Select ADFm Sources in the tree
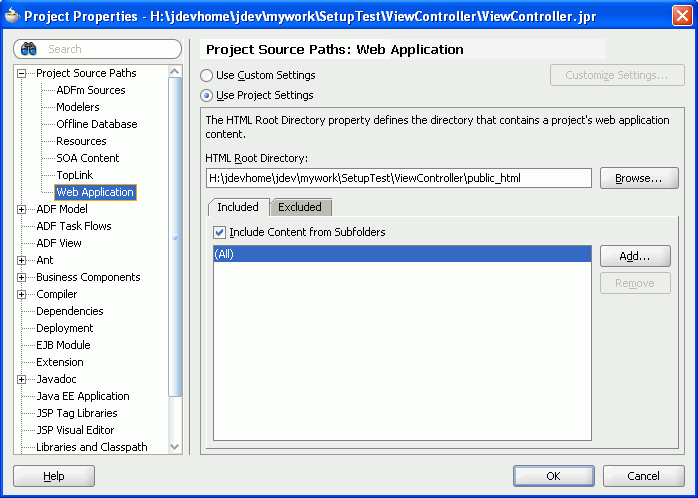Viewport: 698px width, 498px height. [91, 90]
